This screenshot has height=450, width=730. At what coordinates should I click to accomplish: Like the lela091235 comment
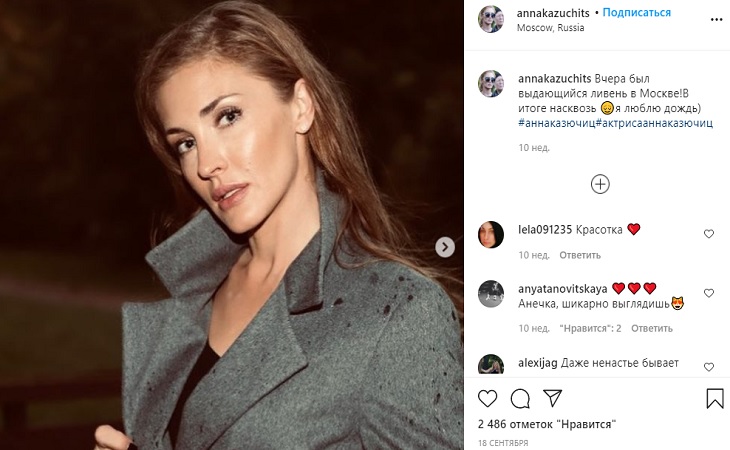click(x=709, y=234)
